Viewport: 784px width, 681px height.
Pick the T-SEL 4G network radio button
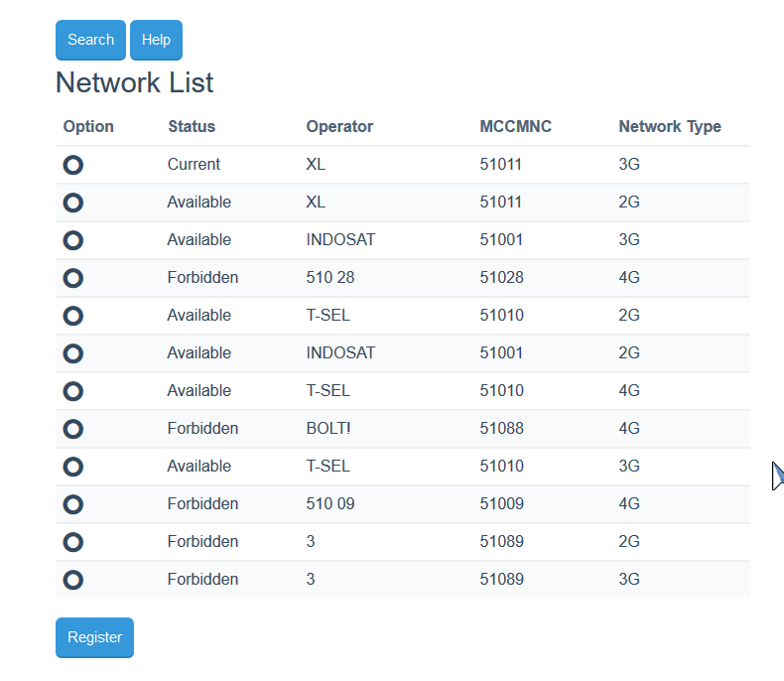72,391
